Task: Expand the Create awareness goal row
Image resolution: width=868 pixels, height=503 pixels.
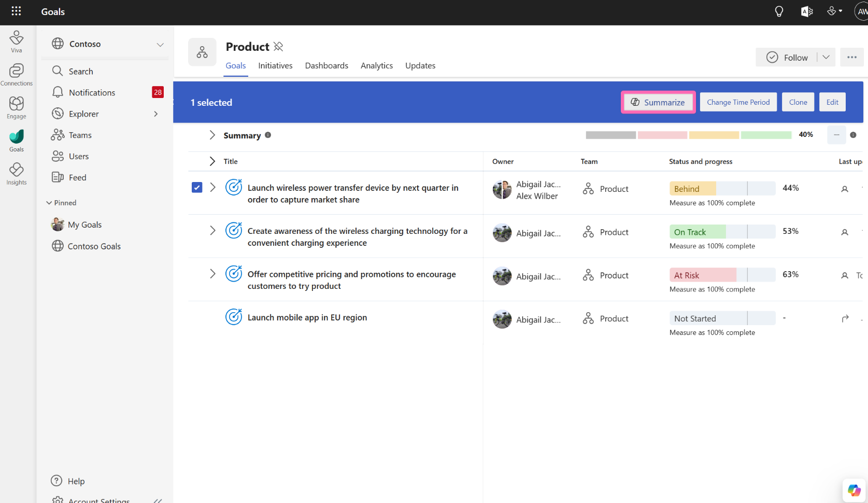Action: 212,230
